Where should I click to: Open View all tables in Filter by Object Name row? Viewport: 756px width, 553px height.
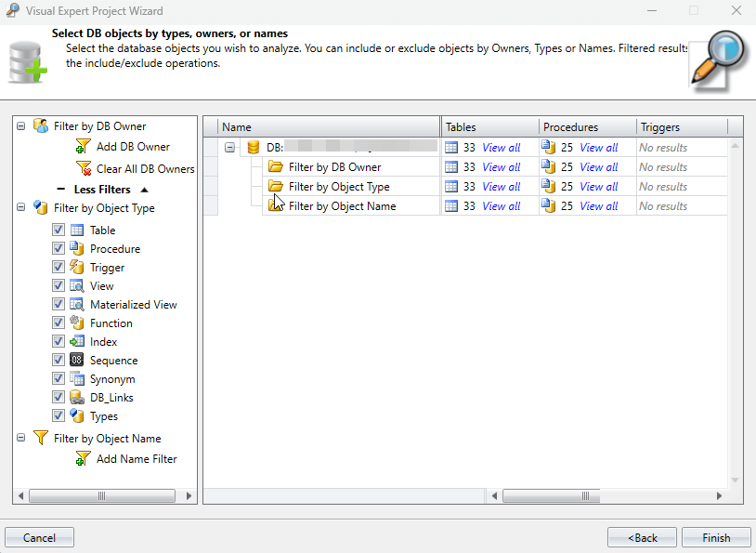pyautogui.click(x=502, y=206)
